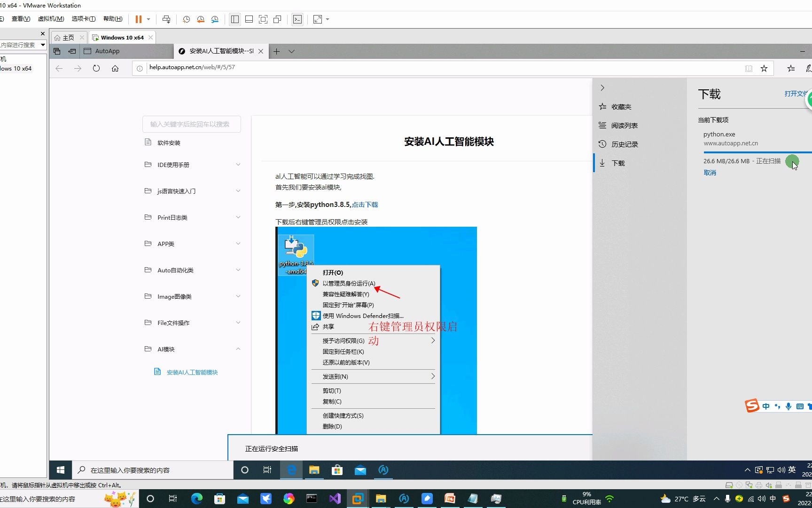Toggle the VMware library panel visibility
Image resolution: width=812 pixels, height=508 pixels.
click(x=234, y=19)
